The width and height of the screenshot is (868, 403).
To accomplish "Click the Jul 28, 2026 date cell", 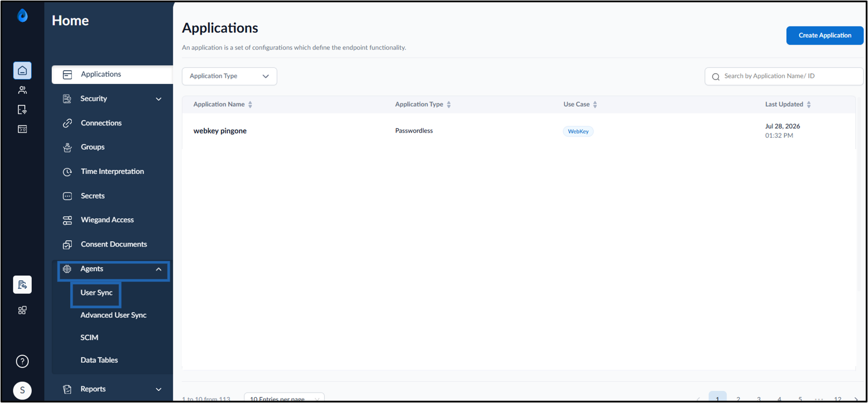I will click(x=782, y=127).
